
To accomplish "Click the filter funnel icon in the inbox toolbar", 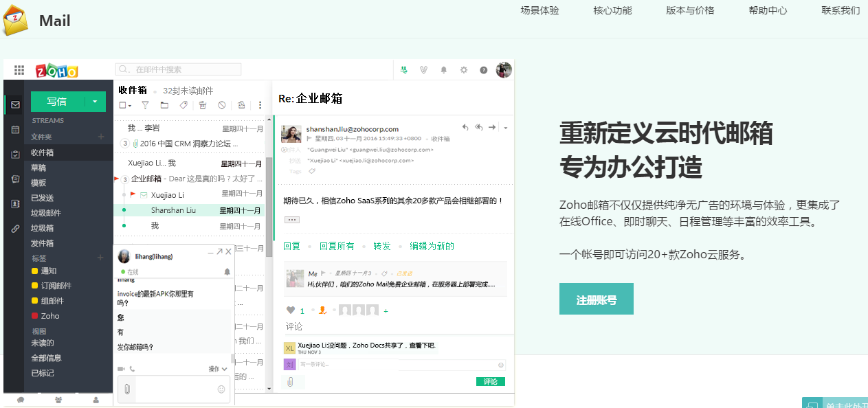I will click(145, 105).
